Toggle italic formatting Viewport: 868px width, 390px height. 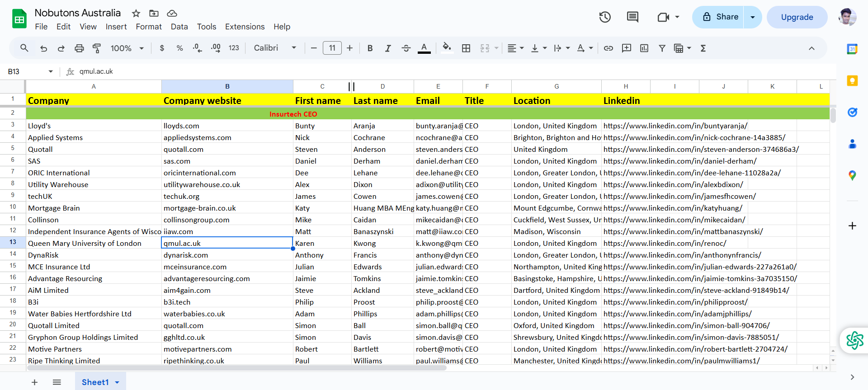coord(388,48)
